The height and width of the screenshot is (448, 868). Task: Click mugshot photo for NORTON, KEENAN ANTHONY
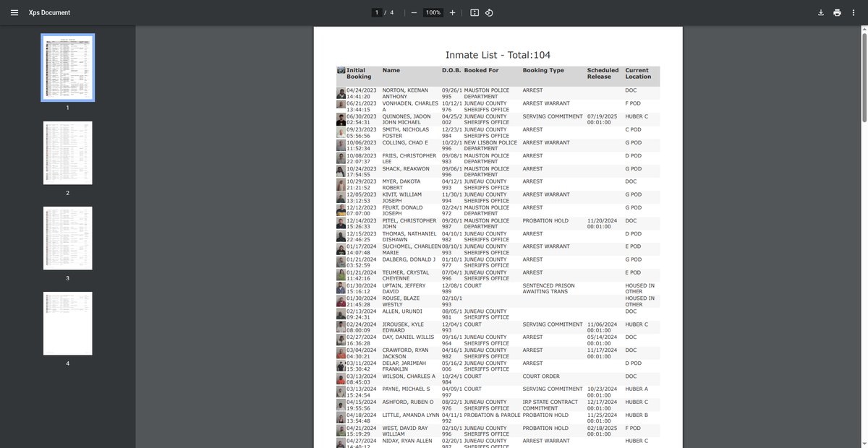(341, 93)
